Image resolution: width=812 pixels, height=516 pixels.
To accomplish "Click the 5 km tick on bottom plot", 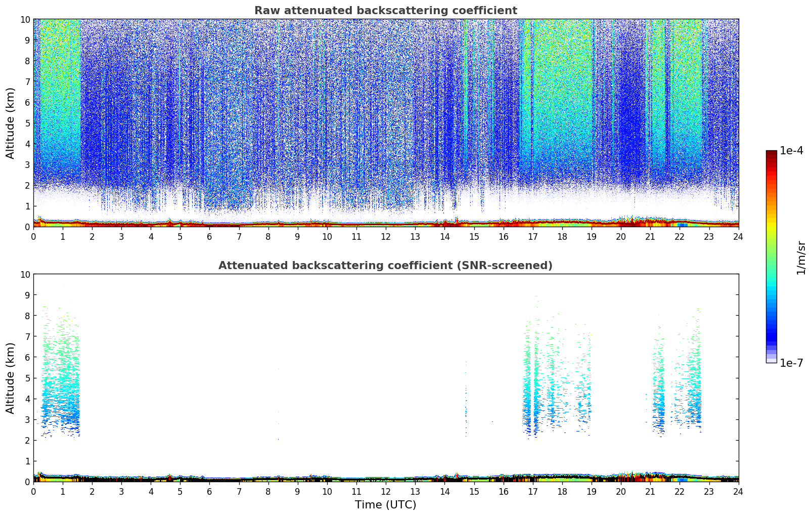I will (28, 378).
